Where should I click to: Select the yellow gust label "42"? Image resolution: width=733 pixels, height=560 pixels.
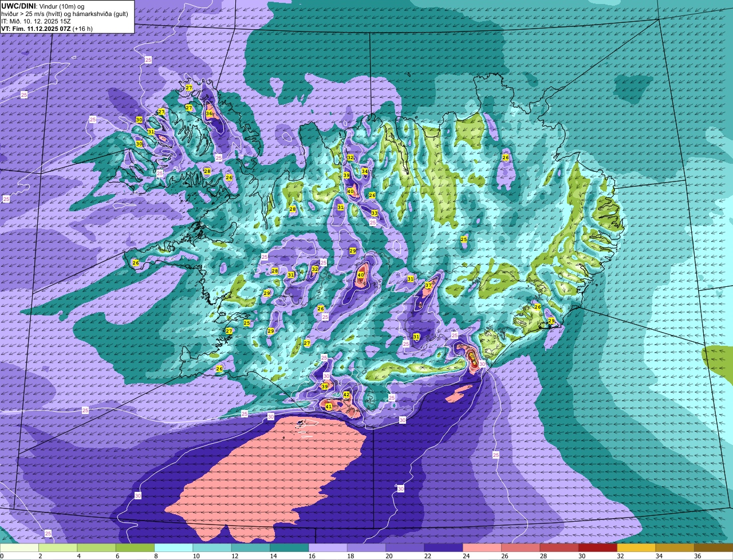click(x=346, y=395)
